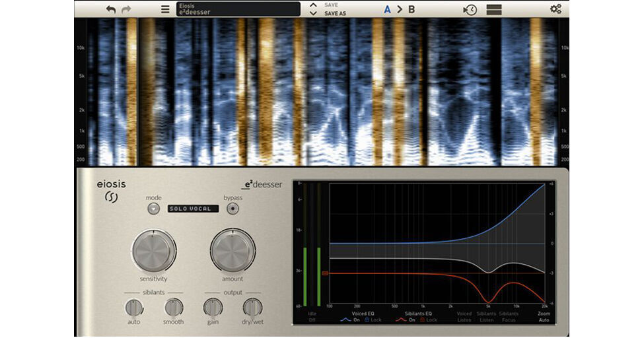Image resolution: width=644 pixels, height=338 pixels.
Task: Click SAVE preset button
Action: point(331,5)
